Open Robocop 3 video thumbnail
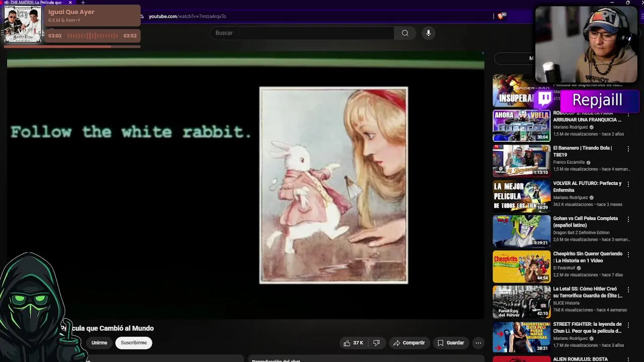This screenshot has width=644, height=362. 522,126
